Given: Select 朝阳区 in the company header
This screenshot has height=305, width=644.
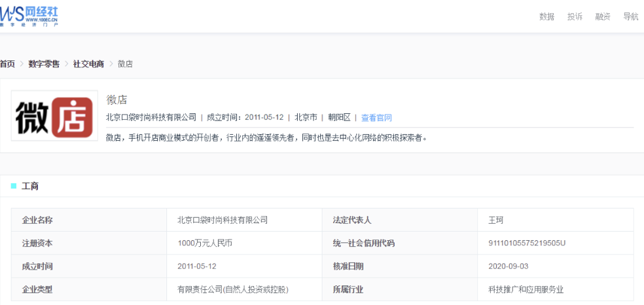Looking at the screenshot, I should click(x=339, y=117).
